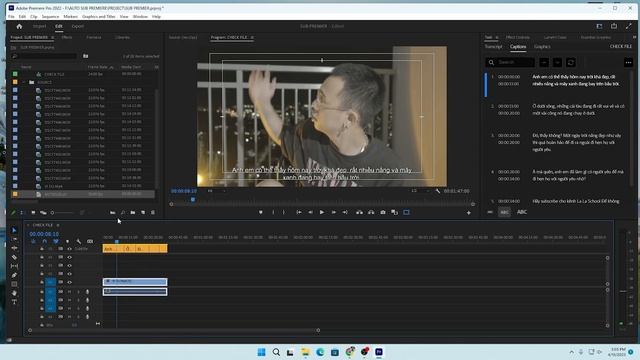Sort by Frame Rate column
Screen dimensions: 640x360
click(98, 67)
